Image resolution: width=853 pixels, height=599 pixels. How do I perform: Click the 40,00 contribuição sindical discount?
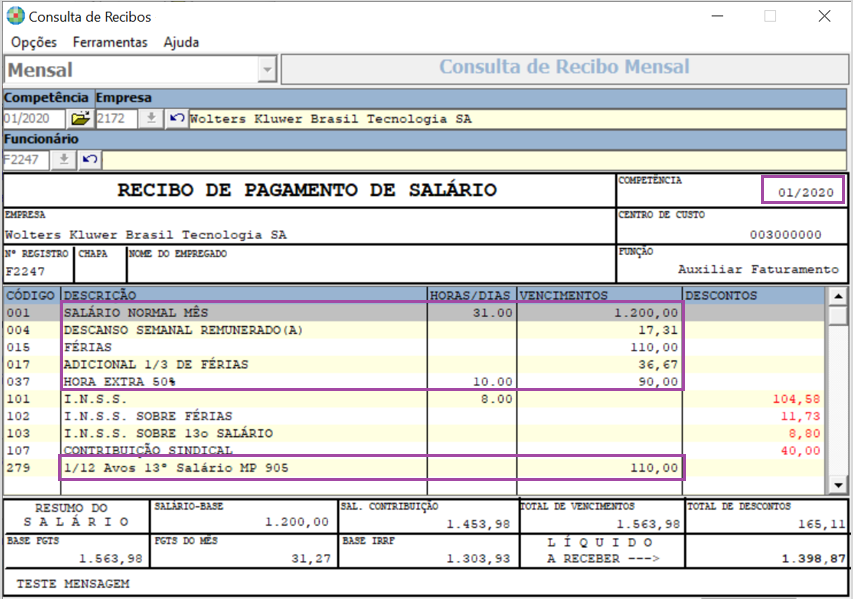(x=800, y=450)
